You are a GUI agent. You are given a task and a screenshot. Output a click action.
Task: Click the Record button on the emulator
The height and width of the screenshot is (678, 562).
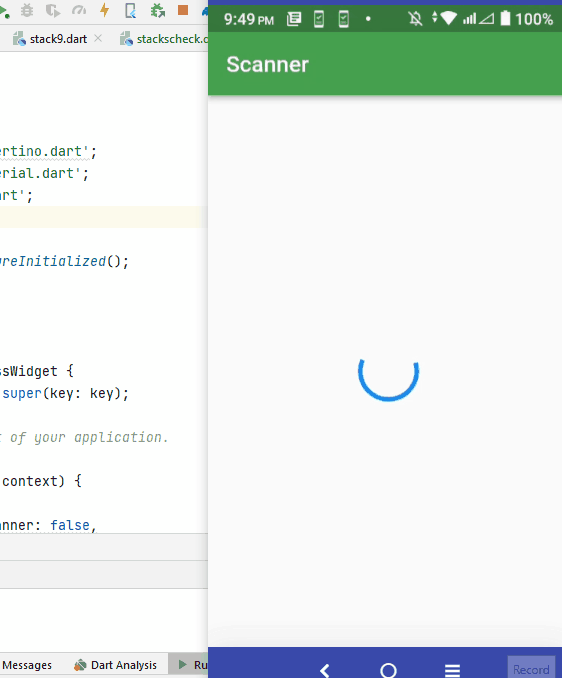[531, 668]
